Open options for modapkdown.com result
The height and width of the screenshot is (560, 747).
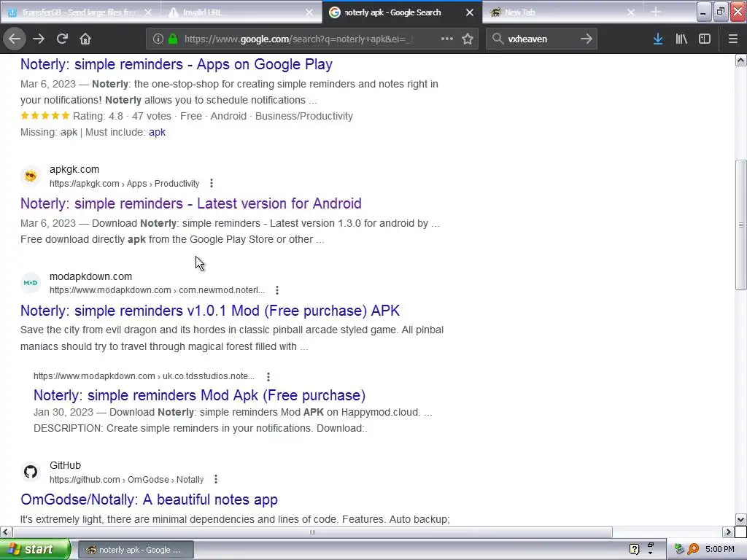tap(277, 290)
